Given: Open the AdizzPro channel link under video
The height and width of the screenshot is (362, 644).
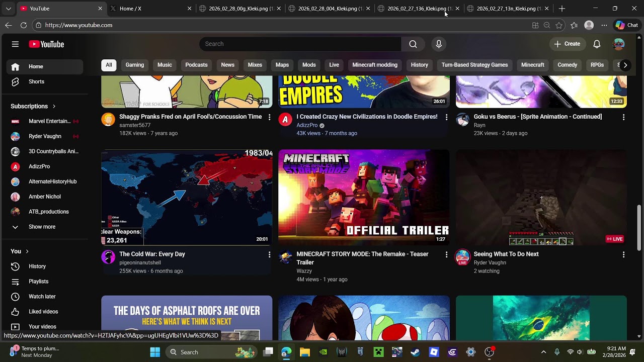Looking at the screenshot, I should coord(307,125).
